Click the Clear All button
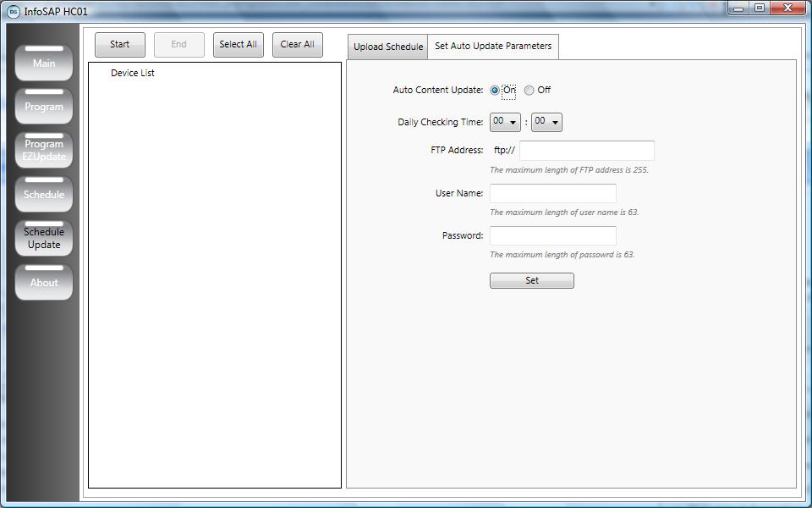Image resolution: width=812 pixels, height=508 pixels. 298,45
